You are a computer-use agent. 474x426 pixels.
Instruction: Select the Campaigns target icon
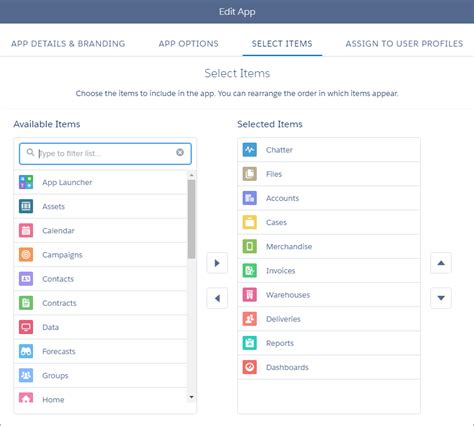(x=26, y=255)
